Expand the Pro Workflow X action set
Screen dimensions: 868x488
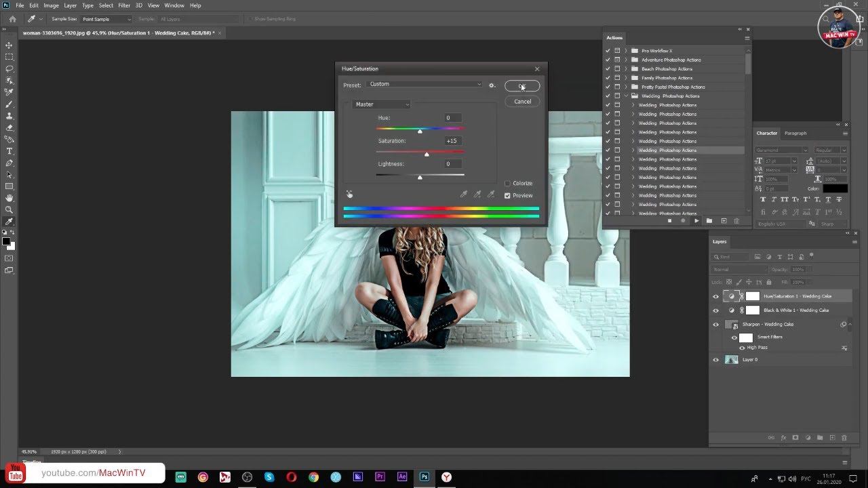(626, 51)
